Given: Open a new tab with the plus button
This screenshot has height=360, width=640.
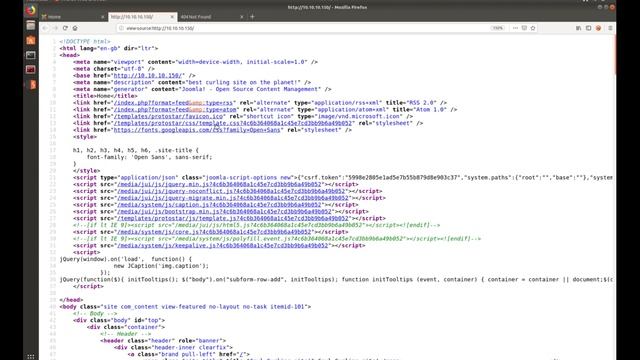Looking at the screenshot, I should pos(252,17).
